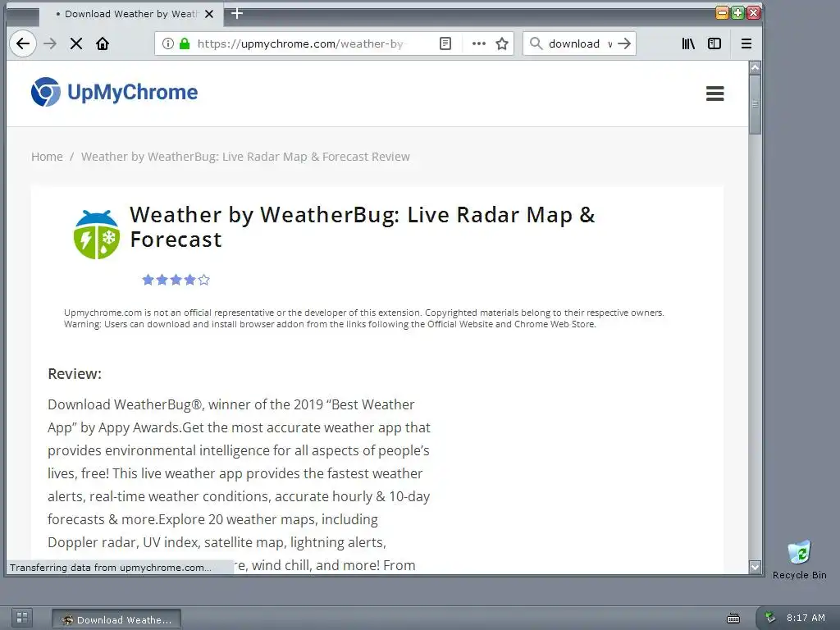840x630 pixels.
Task: Click the star rating row
Action: tap(176, 280)
